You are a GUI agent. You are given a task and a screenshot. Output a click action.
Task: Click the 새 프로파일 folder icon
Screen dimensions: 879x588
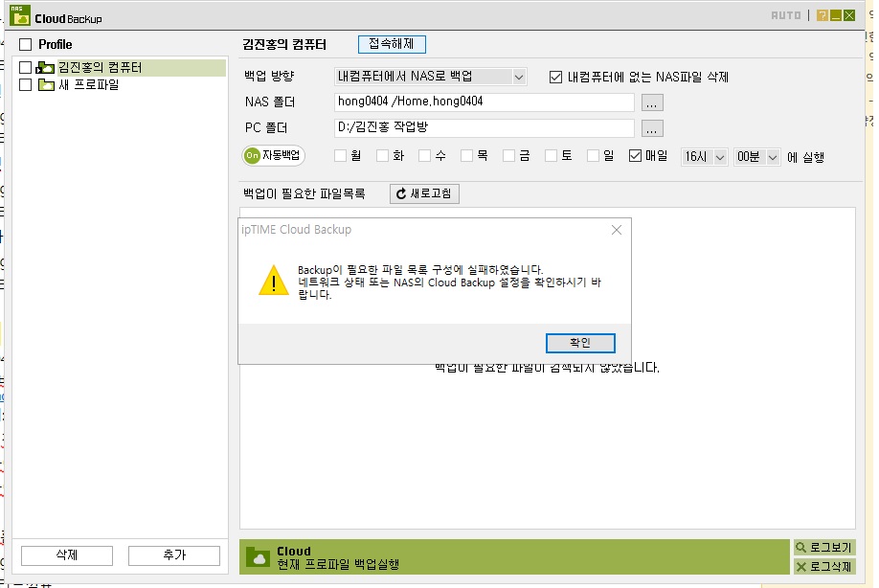click(x=46, y=84)
